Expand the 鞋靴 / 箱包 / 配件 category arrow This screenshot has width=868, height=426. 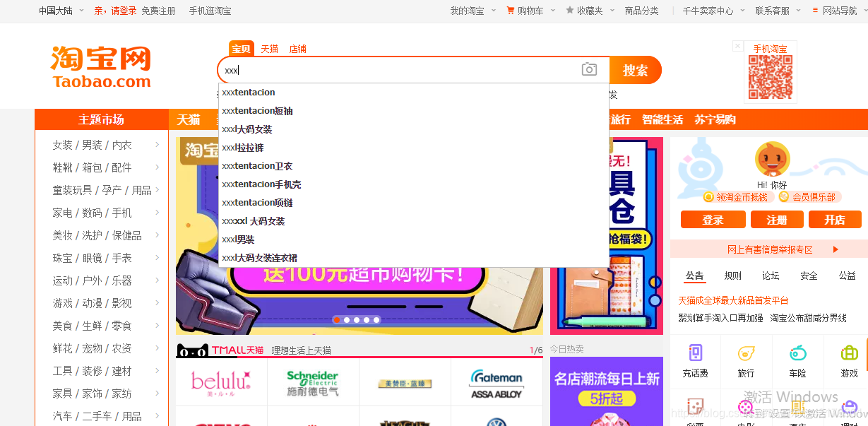coord(157,167)
